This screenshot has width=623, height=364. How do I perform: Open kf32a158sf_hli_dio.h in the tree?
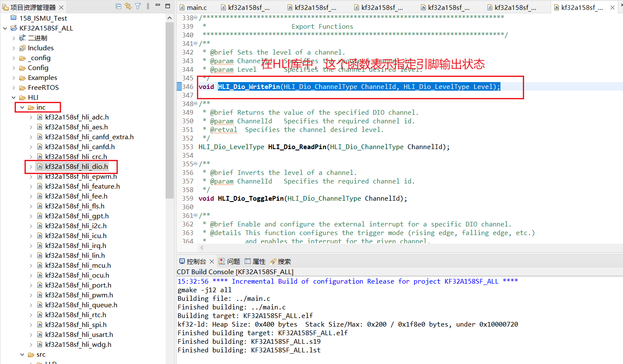pos(77,166)
